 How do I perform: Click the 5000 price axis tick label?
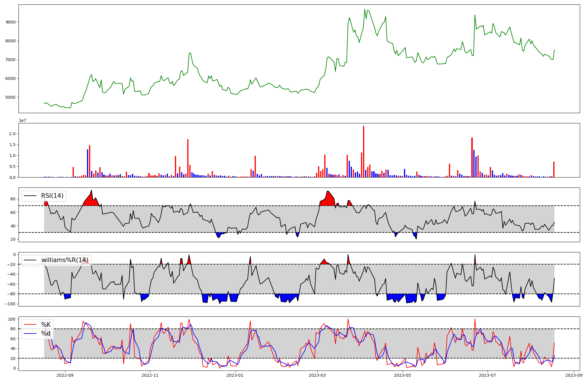pos(11,97)
